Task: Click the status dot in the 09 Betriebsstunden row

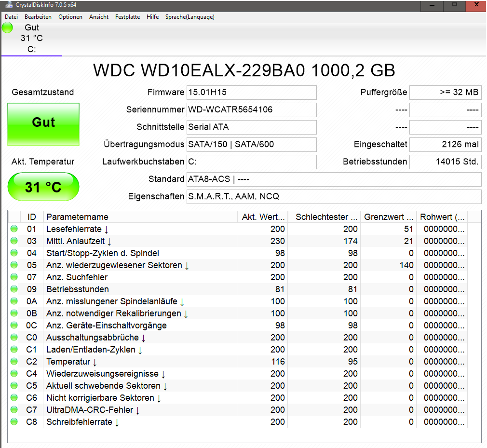Action: pos(14,289)
